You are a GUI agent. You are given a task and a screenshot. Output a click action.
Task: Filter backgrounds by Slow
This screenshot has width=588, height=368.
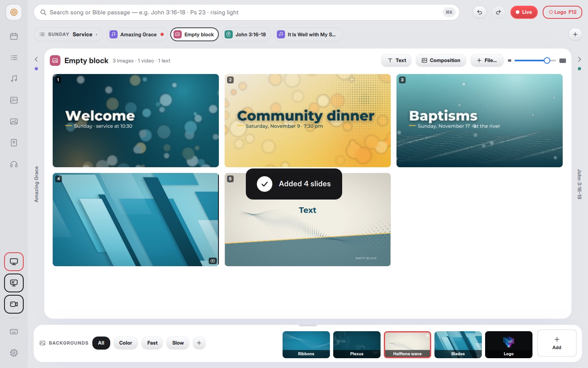tap(178, 343)
